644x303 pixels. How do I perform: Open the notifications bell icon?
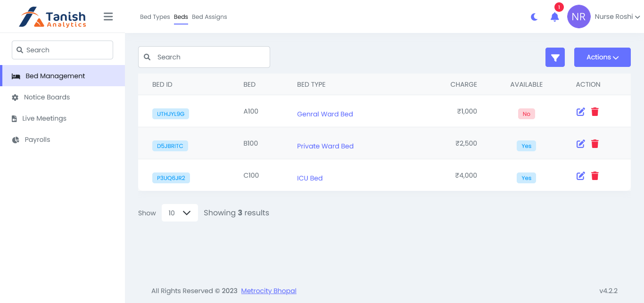555,16
